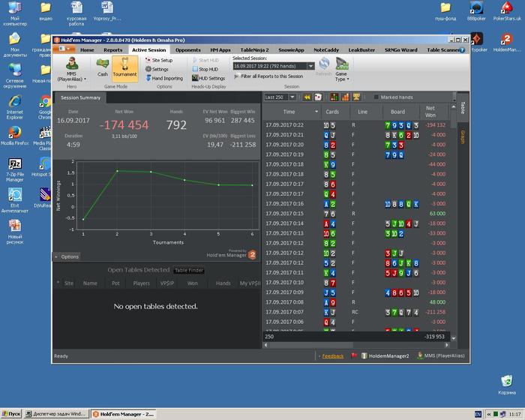Click the orange bar chart icon
This screenshot has width=525, height=420.
[x=345, y=97]
